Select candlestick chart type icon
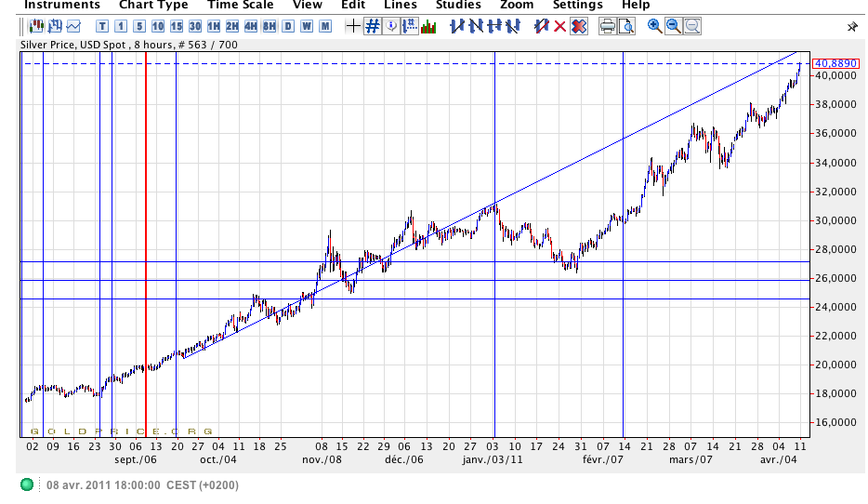The width and height of the screenshot is (868, 504). pos(36,26)
